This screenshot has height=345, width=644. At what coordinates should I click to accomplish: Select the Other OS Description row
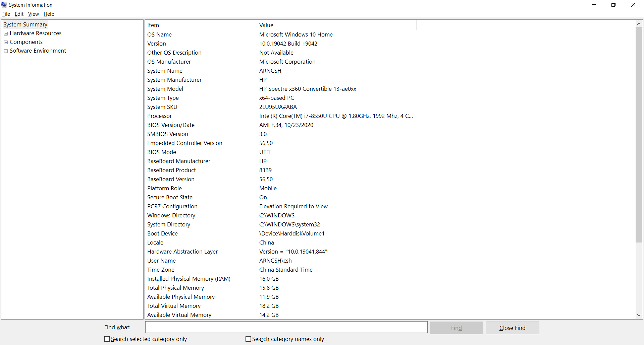[x=281, y=53]
